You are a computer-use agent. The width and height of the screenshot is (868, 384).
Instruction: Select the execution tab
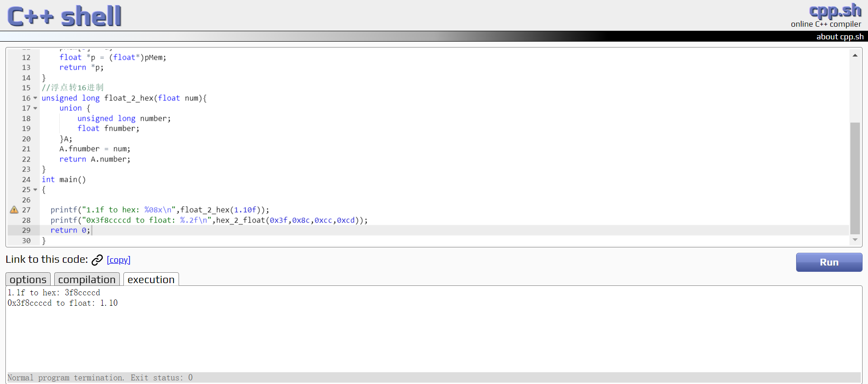[151, 280]
